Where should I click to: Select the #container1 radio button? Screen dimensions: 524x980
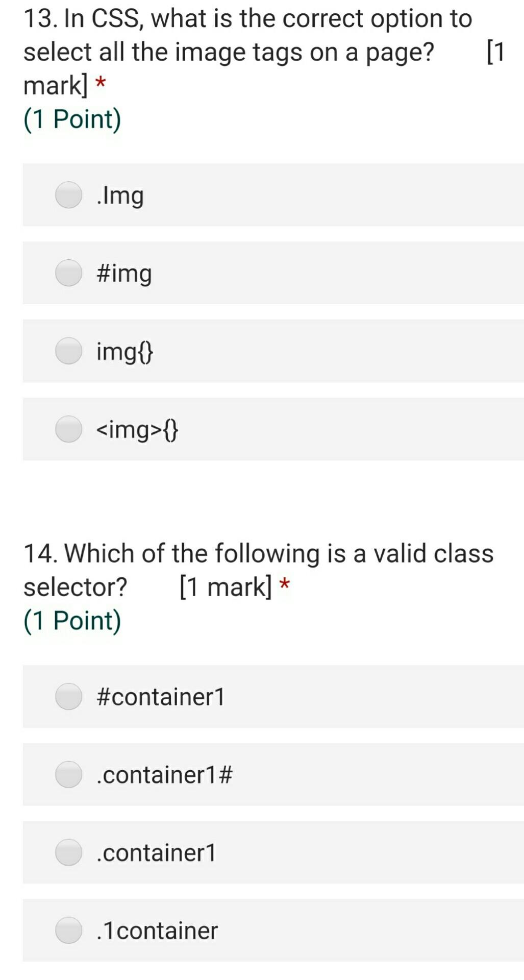point(69,697)
